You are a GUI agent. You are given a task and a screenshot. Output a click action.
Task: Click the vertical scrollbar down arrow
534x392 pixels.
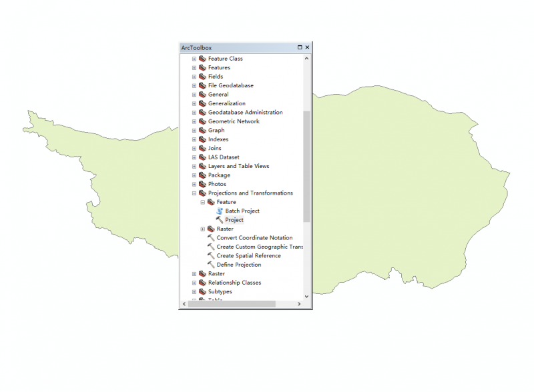tap(307, 297)
